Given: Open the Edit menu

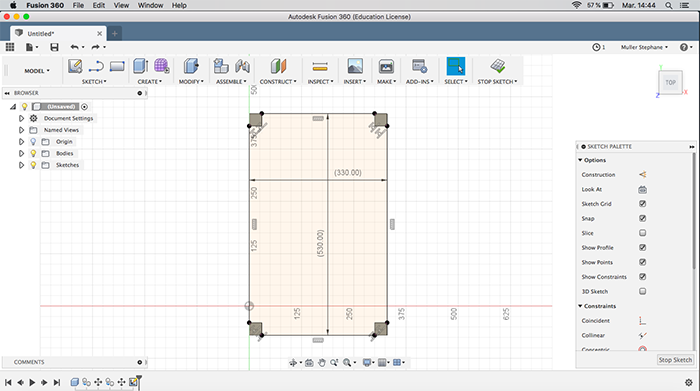Looking at the screenshot, I should (x=99, y=5).
